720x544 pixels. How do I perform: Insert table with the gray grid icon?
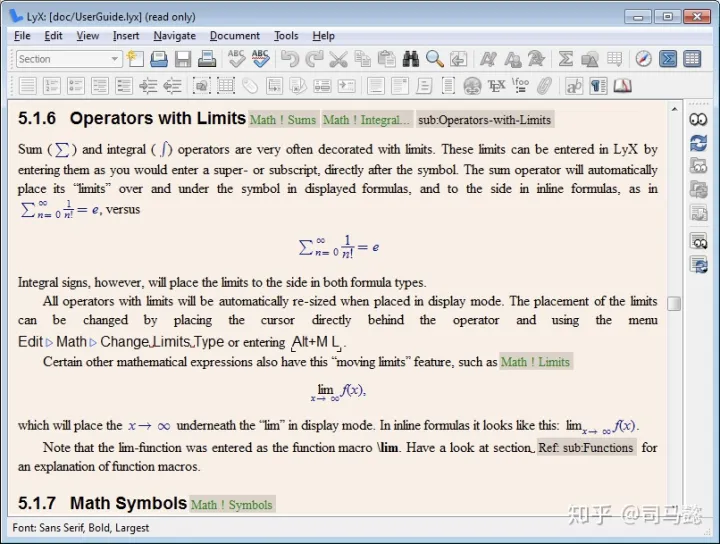point(614,59)
